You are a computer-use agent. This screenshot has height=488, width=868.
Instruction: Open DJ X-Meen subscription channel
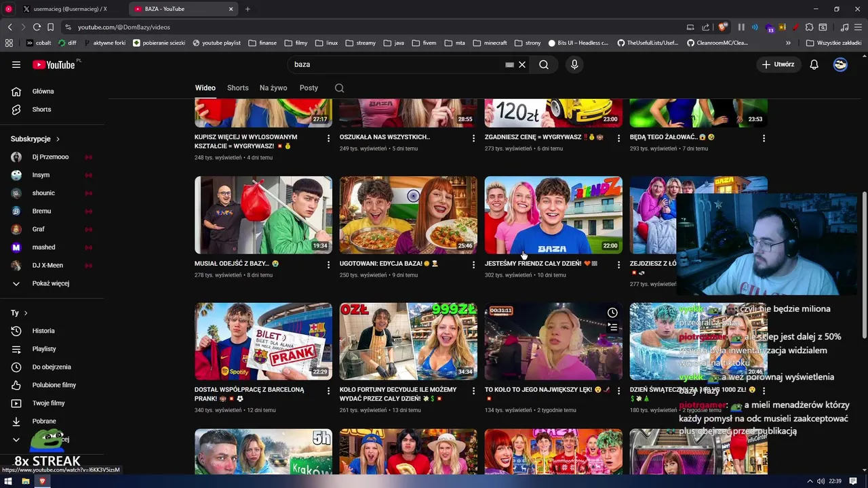(x=52, y=265)
